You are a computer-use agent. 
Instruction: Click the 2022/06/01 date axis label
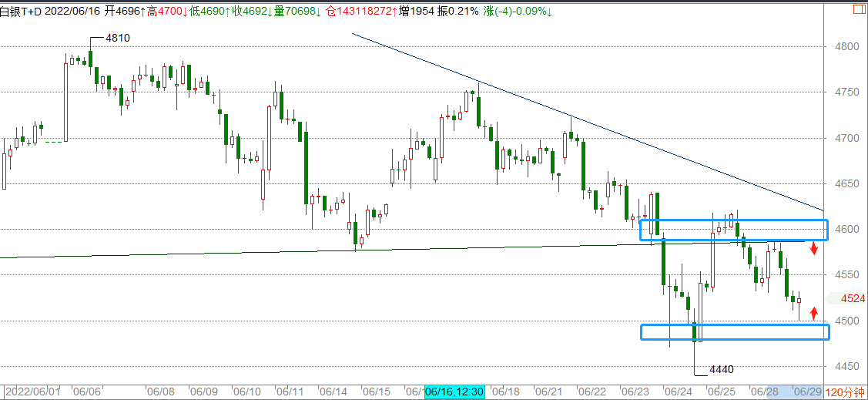click(32, 392)
